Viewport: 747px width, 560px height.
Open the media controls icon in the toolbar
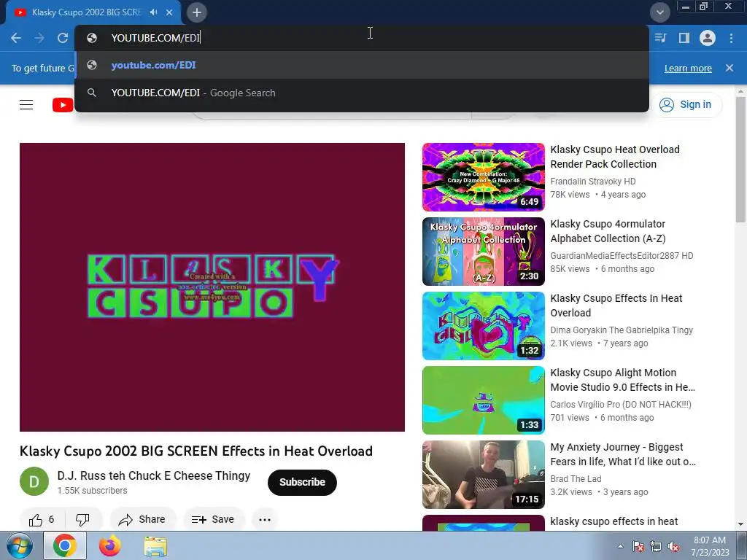coord(660,38)
